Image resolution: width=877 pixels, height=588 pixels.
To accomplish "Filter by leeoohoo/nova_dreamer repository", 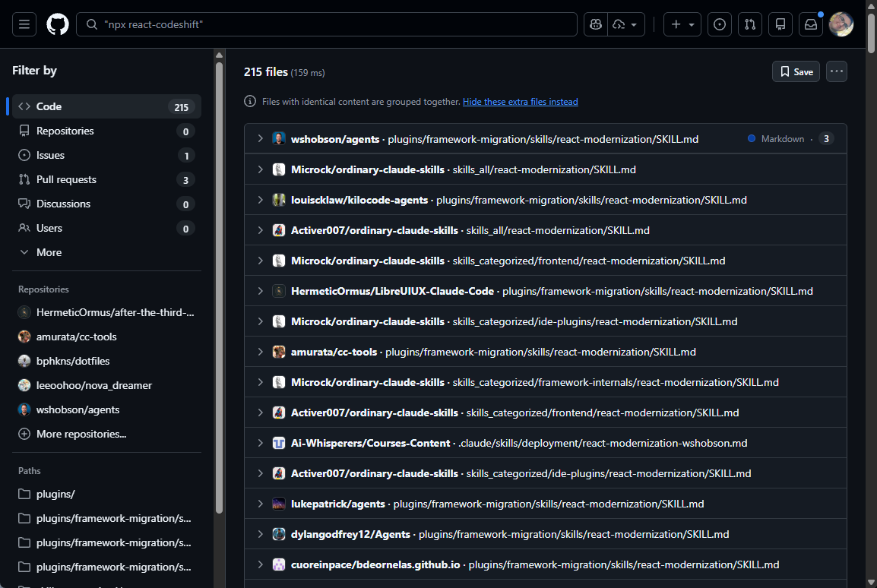I will pyautogui.click(x=106, y=385).
